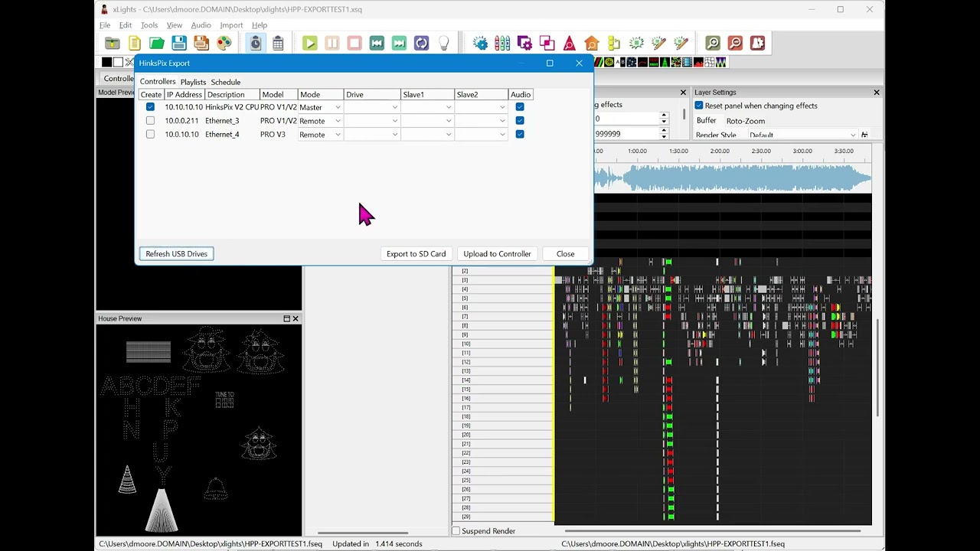This screenshot has height=551, width=980.
Task: Open Mode dropdown for Ethernet_4 row
Action: 320,135
